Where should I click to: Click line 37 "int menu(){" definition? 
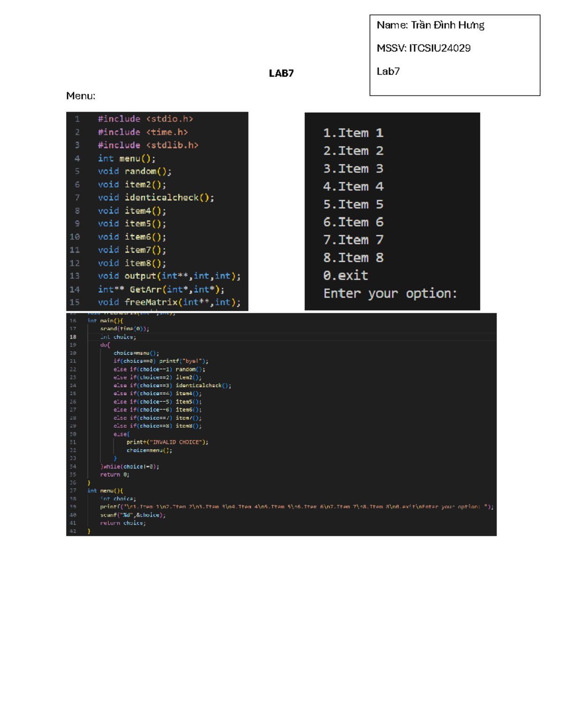click(x=105, y=491)
